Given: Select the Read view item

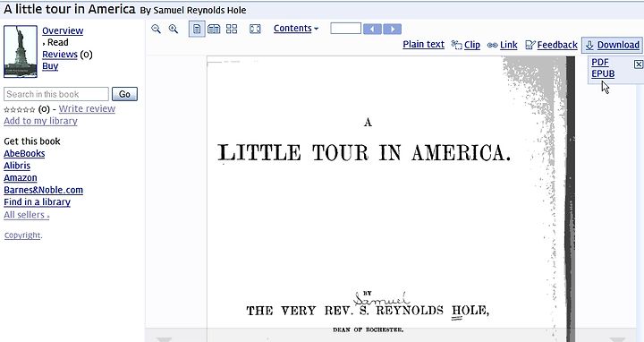Looking at the screenshot, I should (57, 42).
